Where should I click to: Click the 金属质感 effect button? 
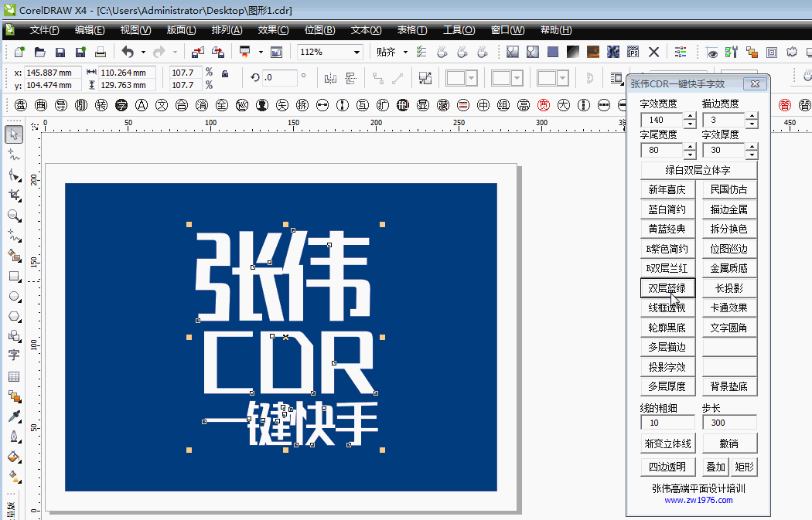(729, 269)
